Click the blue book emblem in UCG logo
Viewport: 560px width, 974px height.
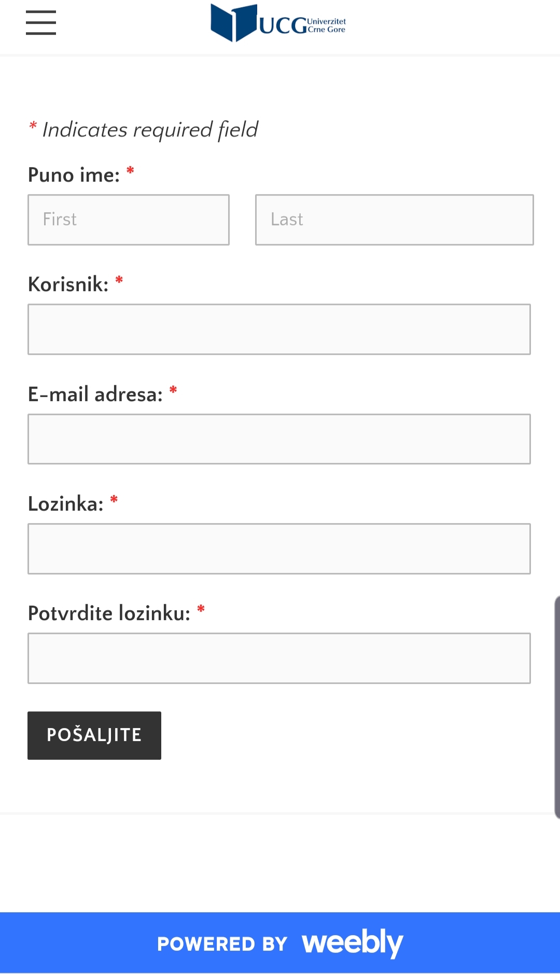pyautogui.click(x=234, y=23)
